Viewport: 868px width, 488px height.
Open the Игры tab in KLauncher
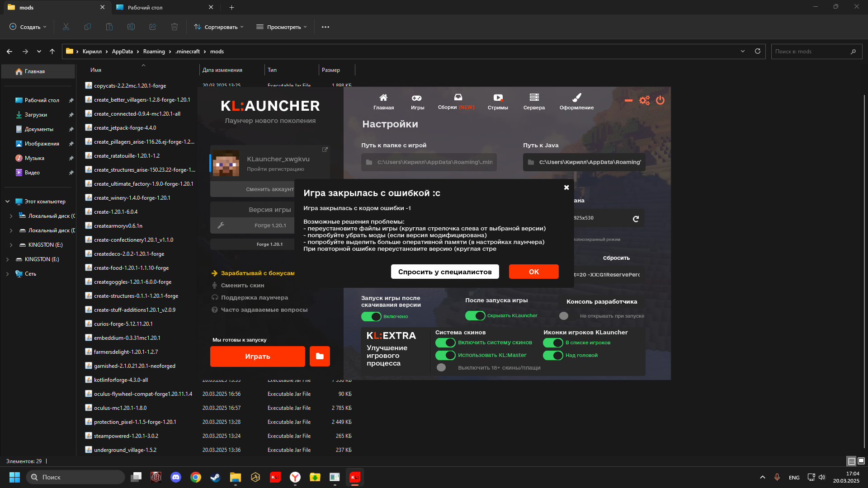point(417,101)
